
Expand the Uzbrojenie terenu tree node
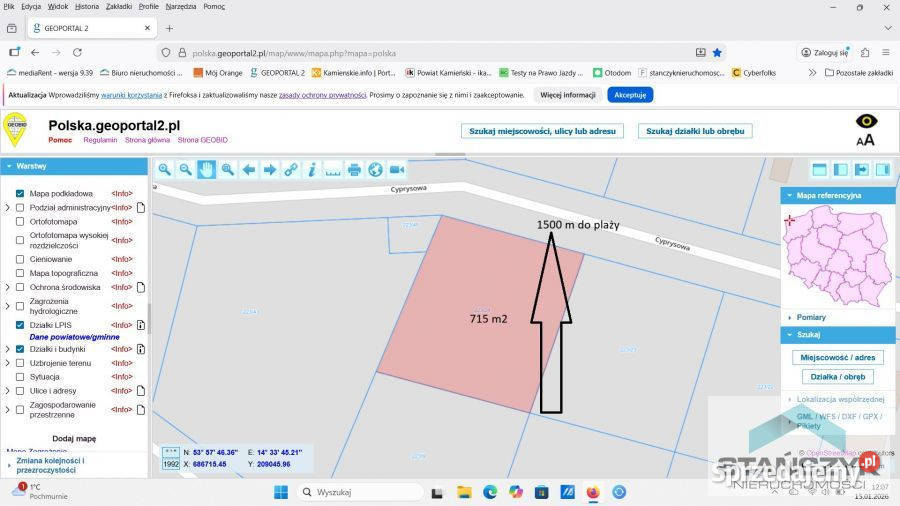click(x=7, y=363)
